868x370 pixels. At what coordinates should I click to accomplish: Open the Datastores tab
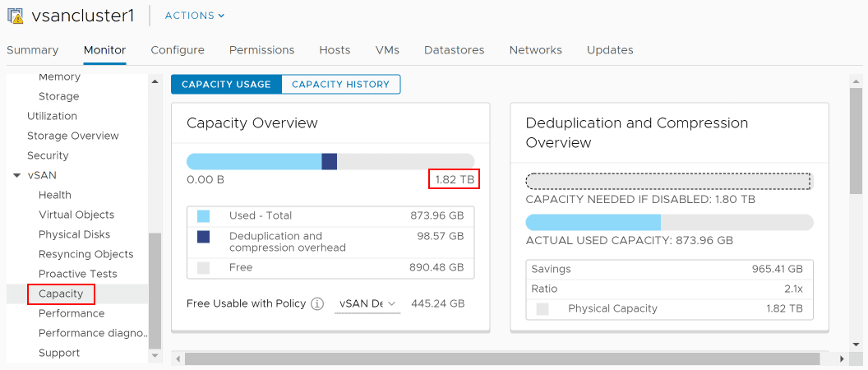pyautogui.click(x=454, y=50)
